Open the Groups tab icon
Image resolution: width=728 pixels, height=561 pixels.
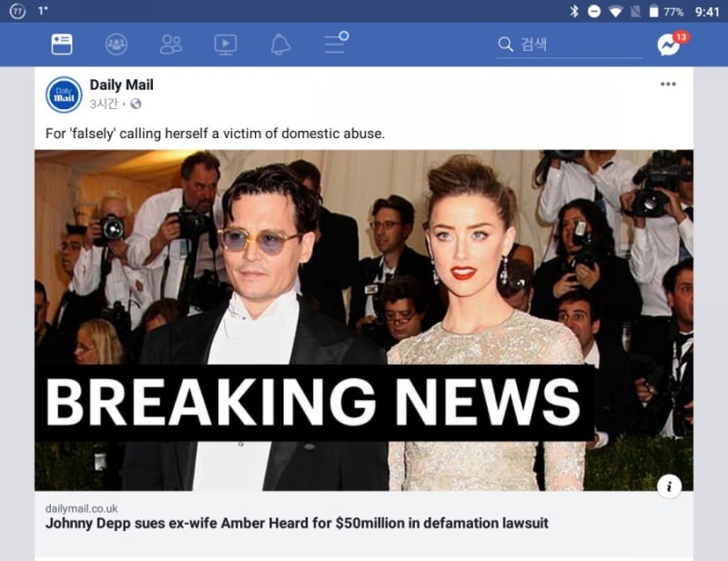pyautogui.click(x=116, y=45)
